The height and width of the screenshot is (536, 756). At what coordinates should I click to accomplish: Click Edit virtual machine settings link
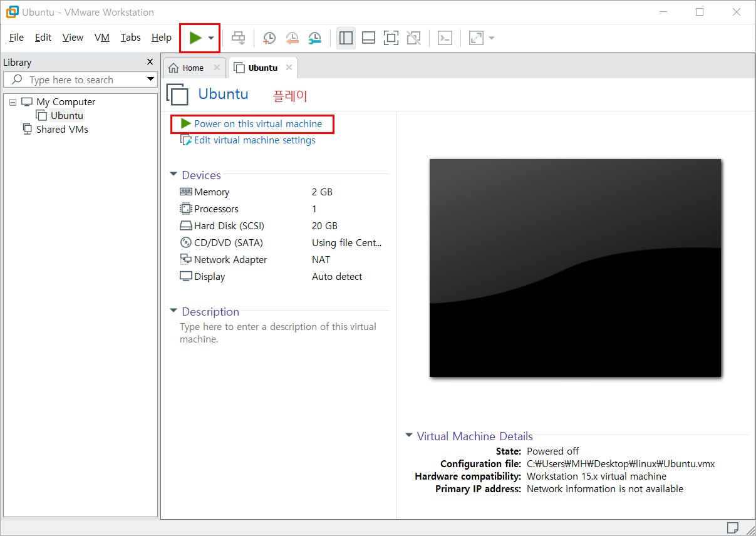click(x=255, y=140)
